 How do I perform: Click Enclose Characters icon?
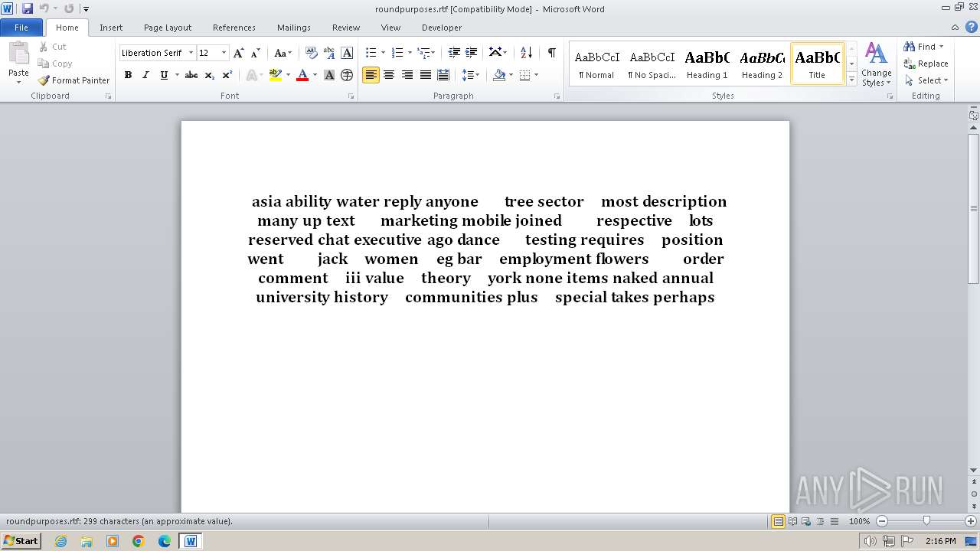347,75
